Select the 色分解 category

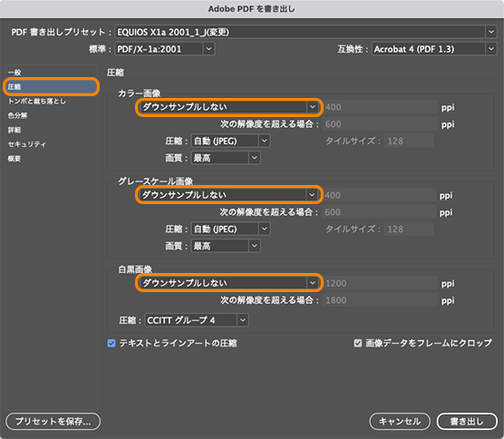pyautogui.click(x=51, y=115)
